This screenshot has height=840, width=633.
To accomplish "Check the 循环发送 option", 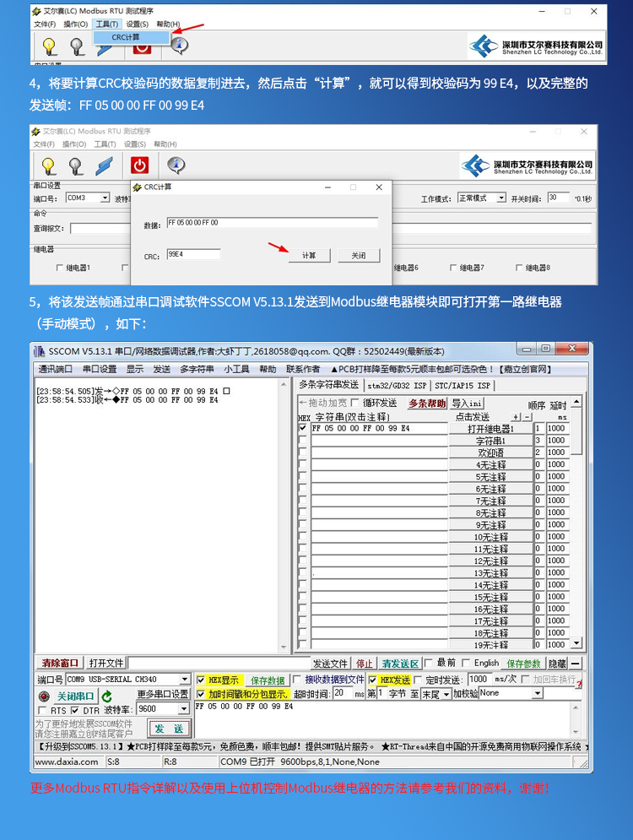I will pyautogui.click(x=354, y=404).
